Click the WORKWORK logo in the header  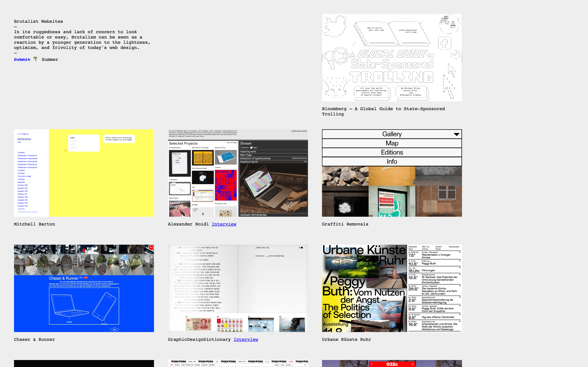pyautogui.click(x=178, y=361)
